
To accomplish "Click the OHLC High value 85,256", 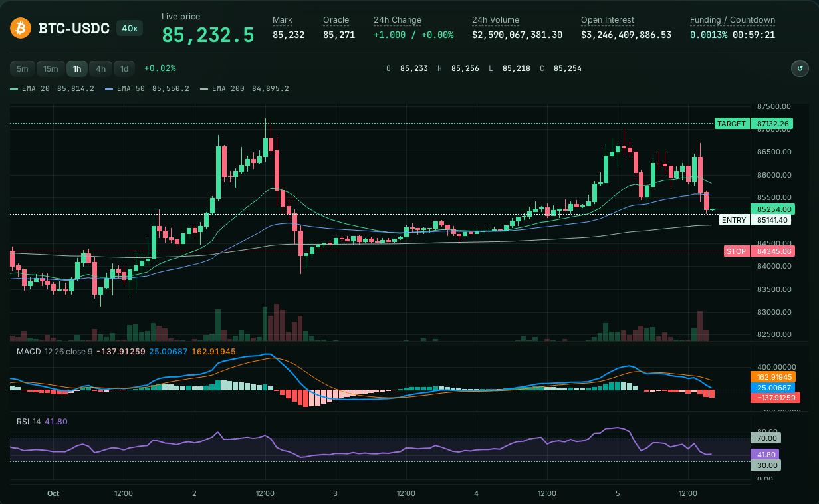I will [x=465, y=68].
